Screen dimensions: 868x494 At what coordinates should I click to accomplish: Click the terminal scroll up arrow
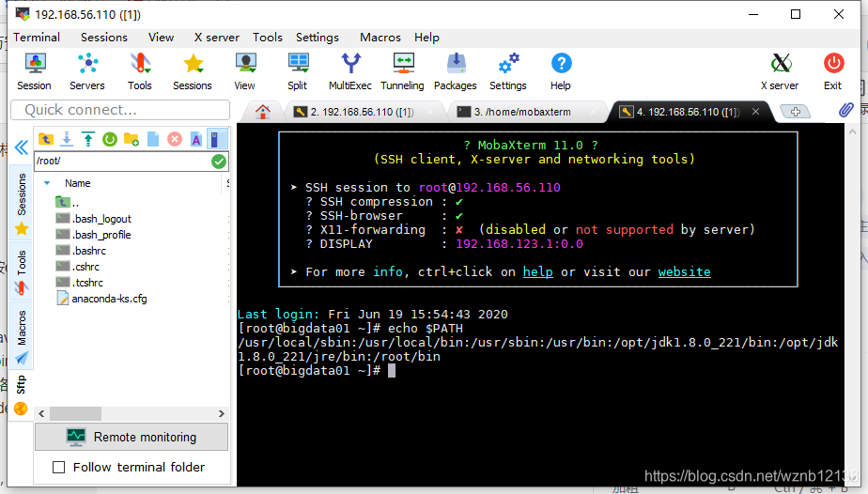pyautogui.click(x=853, y=131)
